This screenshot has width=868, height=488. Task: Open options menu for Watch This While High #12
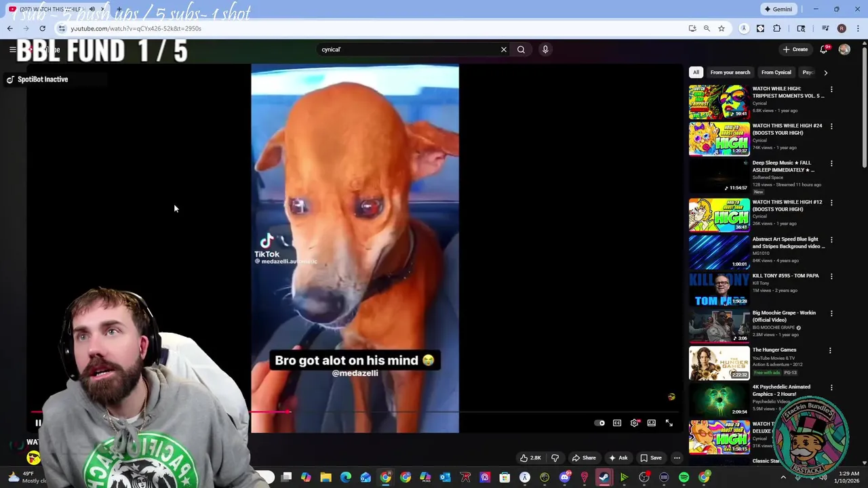(x=831, y=203)
